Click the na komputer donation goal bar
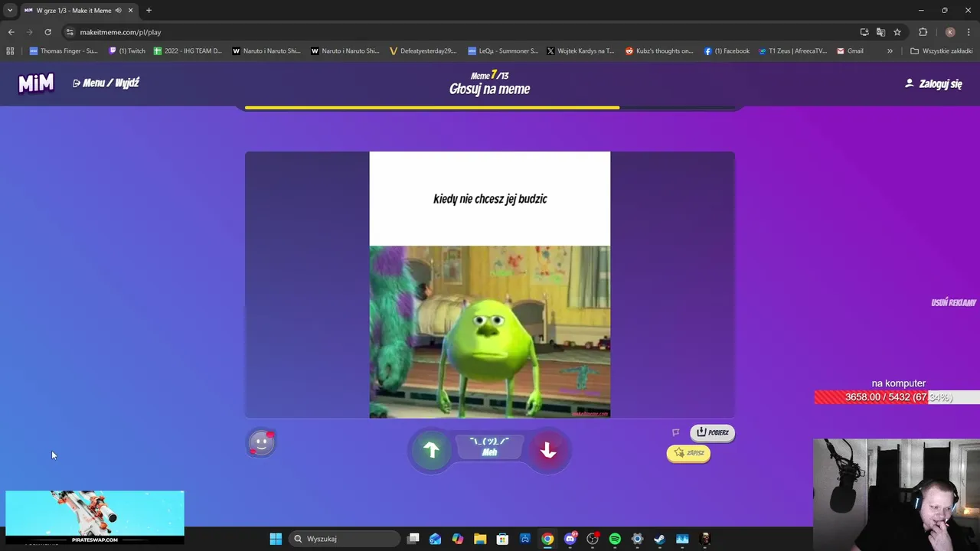The image size is (980, 551). (x=897, y=397)
